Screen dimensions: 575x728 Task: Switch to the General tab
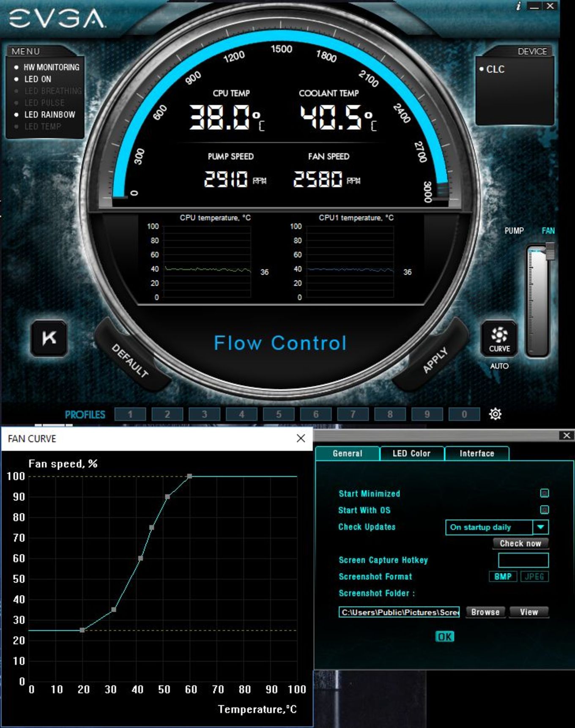tap(348, 454)
